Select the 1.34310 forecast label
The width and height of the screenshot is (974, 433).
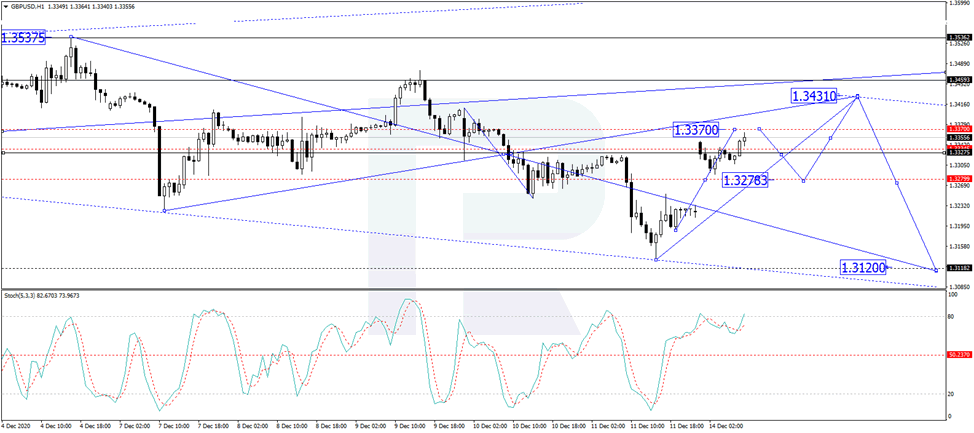[814, 96]
